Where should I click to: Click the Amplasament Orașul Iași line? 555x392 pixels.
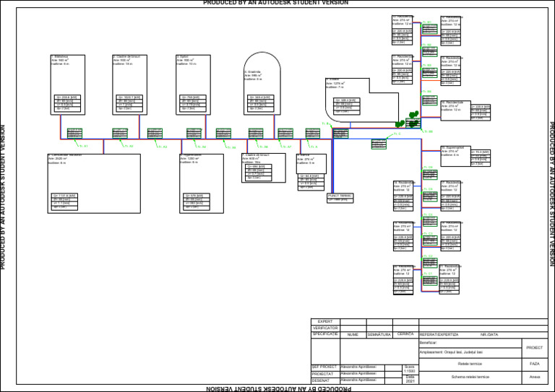[451, 352]
